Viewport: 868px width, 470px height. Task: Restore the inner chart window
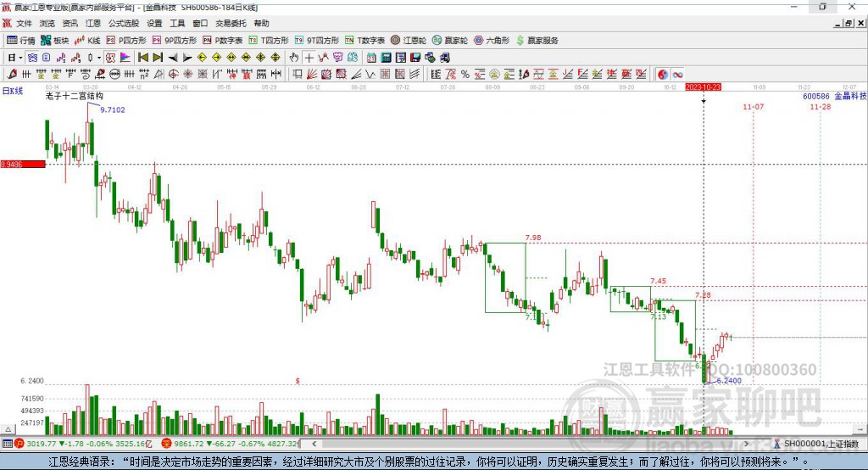(848, 23)
